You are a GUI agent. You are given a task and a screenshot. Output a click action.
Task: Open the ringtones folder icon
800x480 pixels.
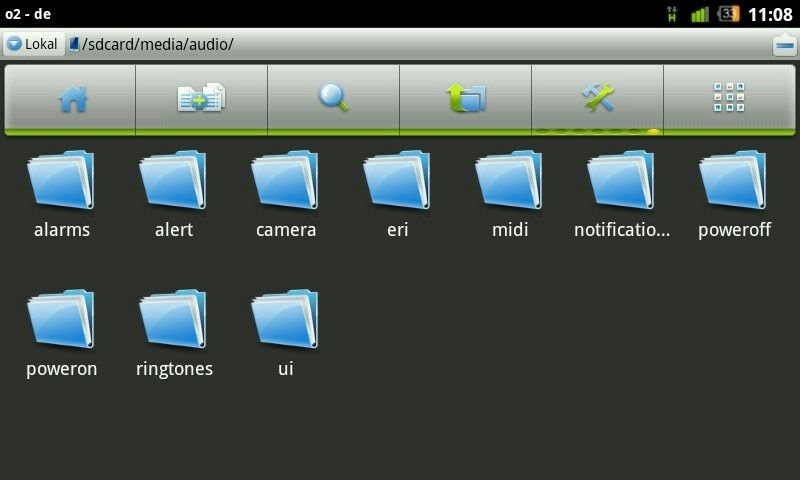coord(173,319)
